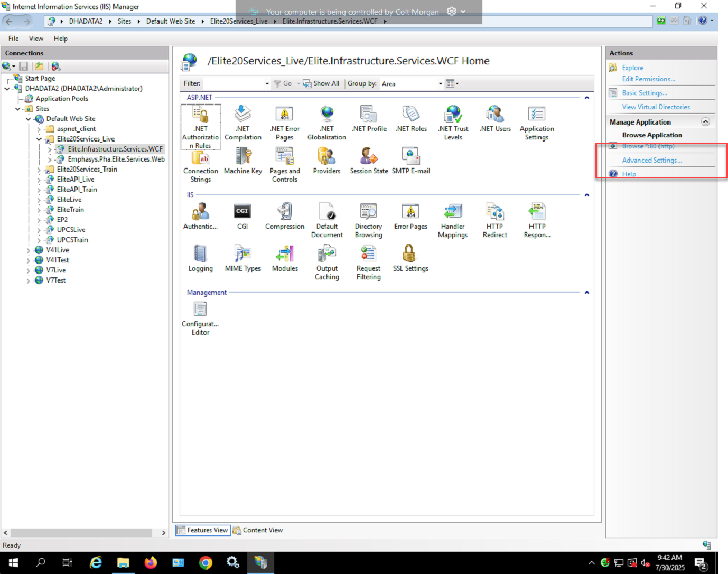Open Handler Mappings feature
The height and width of the screenshot is (574, 728).
(453, 220)
